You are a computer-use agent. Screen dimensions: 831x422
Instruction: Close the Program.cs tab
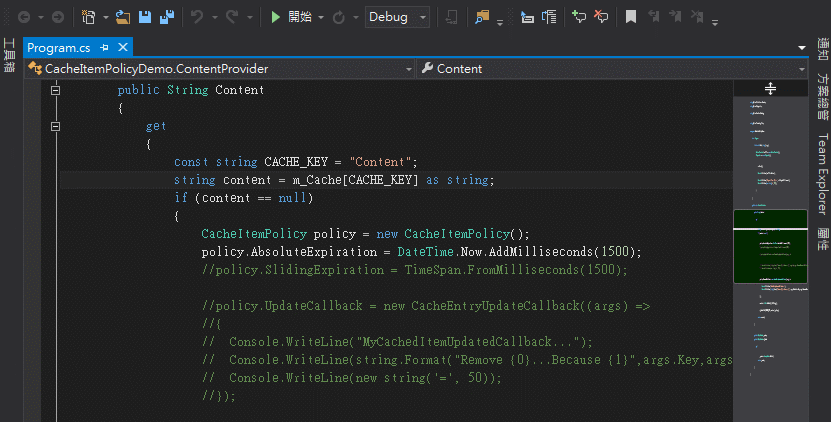pyautogui.click(x=122, y=47)
